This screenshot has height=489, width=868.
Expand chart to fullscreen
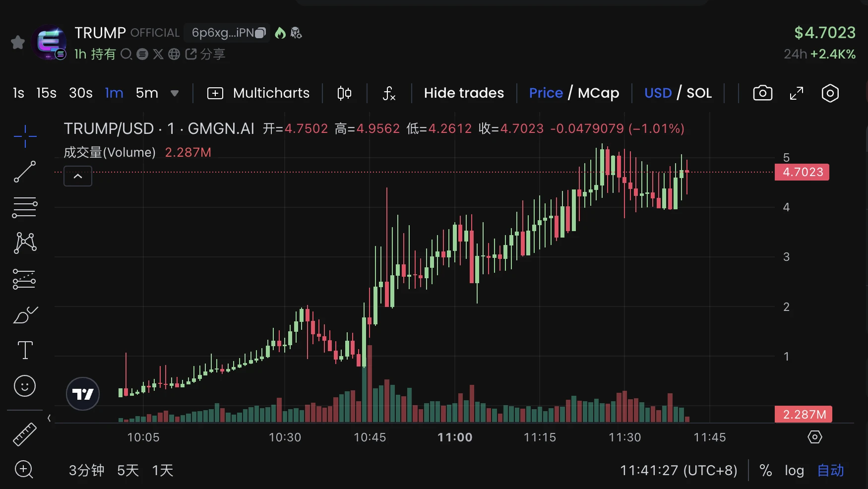(796, 93)
